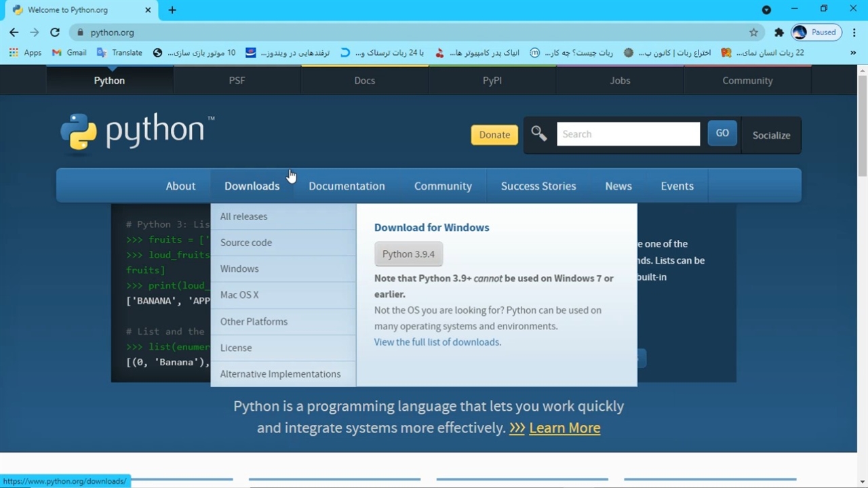The height and width of the screenshot is (488, 868).
Task: Open the Extensions puzzle icon
Action: 779,33
